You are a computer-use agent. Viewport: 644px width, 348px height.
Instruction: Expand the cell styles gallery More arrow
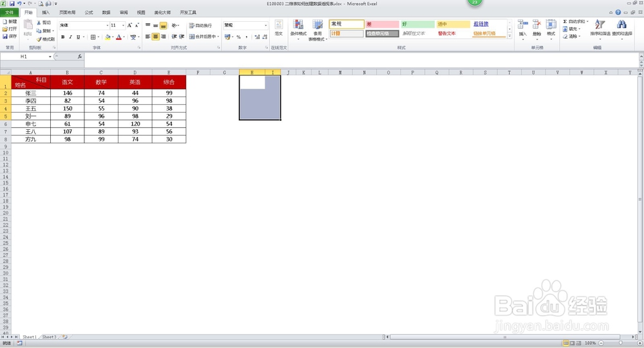point(509,36)
